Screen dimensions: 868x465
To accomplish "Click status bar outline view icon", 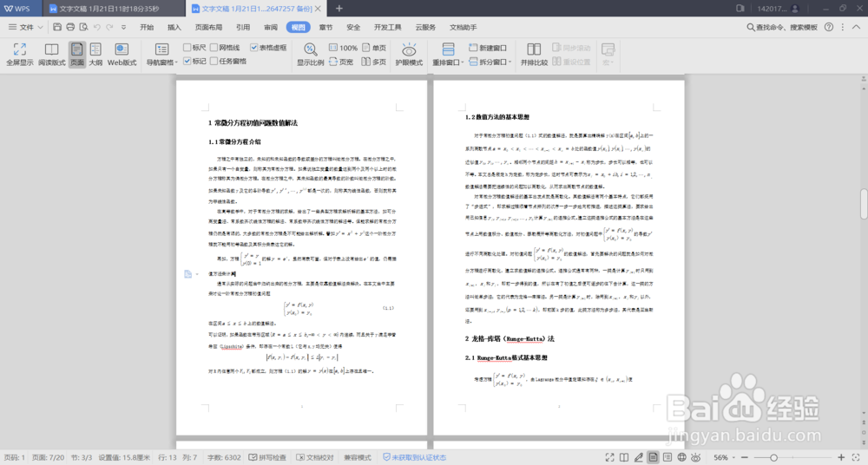I will pos(667,457).
